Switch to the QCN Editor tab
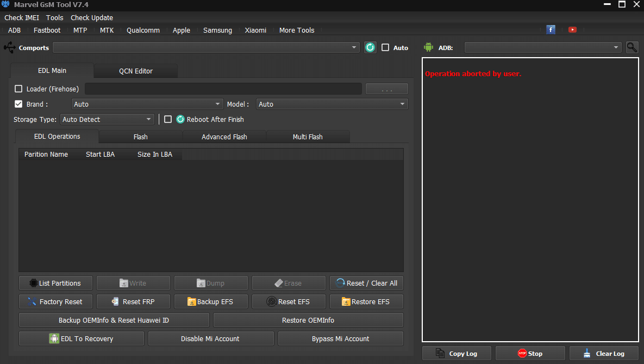Image resolution: width=644 pixels, height=364 pixels. coord(136,71)
